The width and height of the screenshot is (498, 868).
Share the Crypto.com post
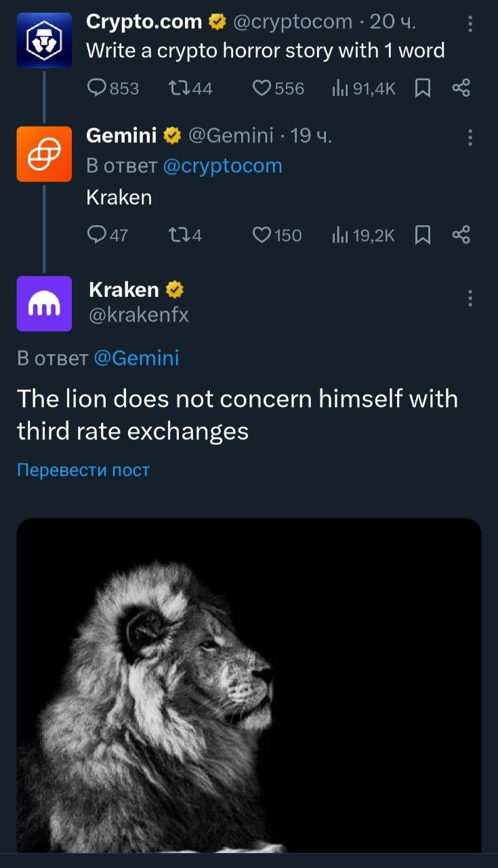(x=461, y=88)
